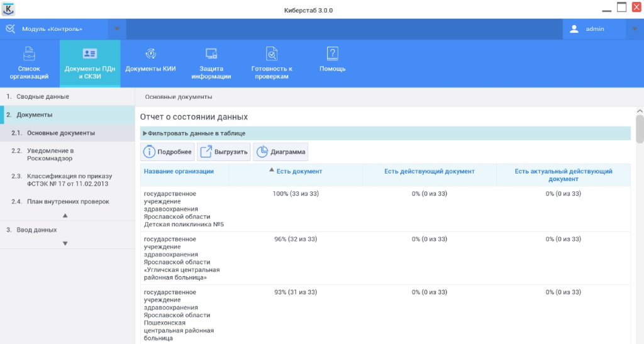Open the admin user dropdown arrow
The width and height of the screenshot is (644, 344).
click(x=633, y=29)
